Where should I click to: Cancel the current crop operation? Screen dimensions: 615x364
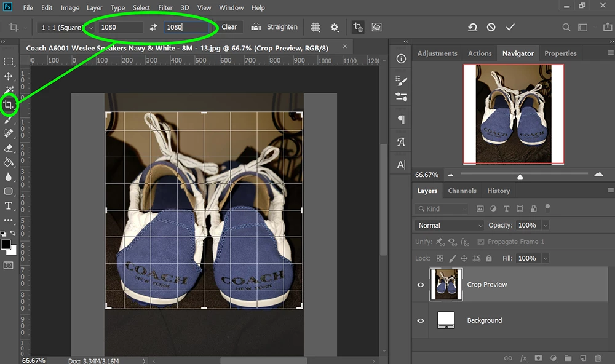[491, 27]
